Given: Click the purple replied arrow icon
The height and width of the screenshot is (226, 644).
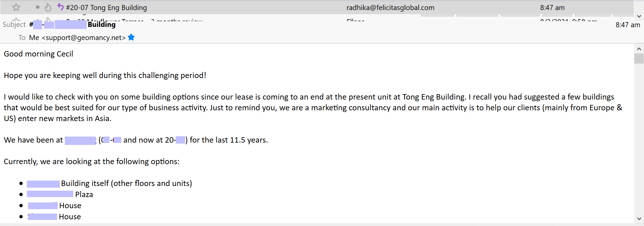Looking at the screenshot, I should pyautogui.click(x=60, y=7).
